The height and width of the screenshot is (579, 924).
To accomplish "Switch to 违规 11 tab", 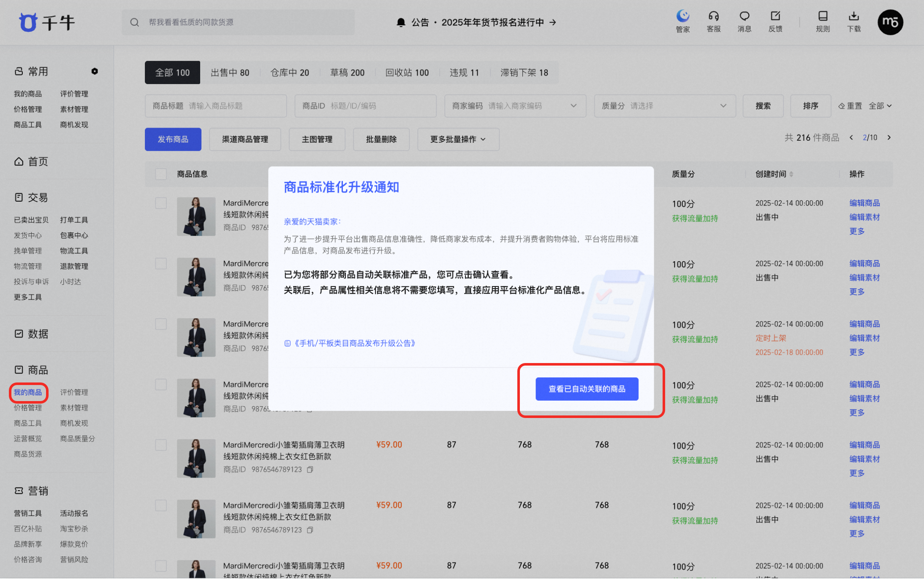I will click(464, 72).
